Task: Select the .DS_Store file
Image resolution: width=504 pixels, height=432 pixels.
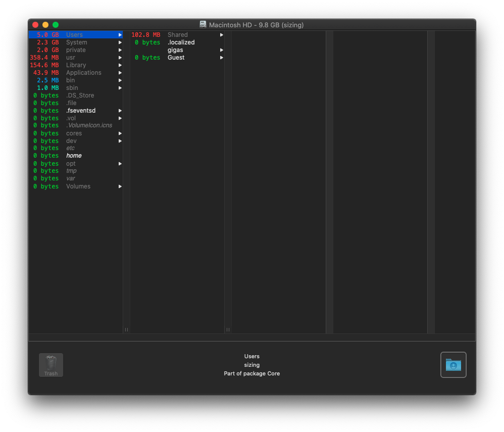Action: point(80,95)
